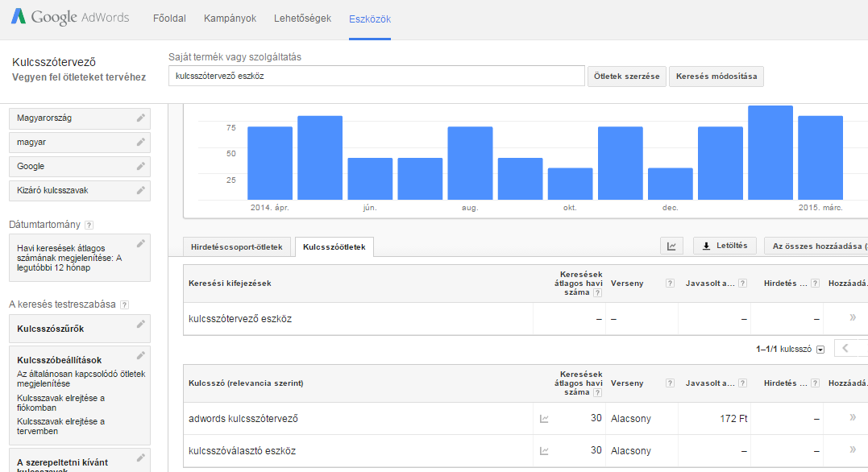Open the Főoldal menu
Image resolution: width=868 pixels, height=472 pixels.
pos(169,19)
